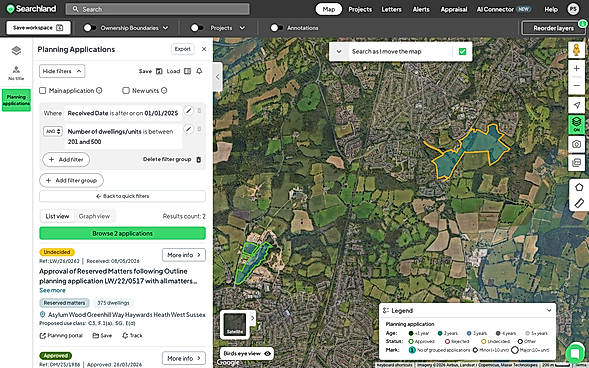The height and width of the screenshot is (368, 589).
Task: Click the locate me arrow icon
Action: pyautogui.click(x=576, y=106)
